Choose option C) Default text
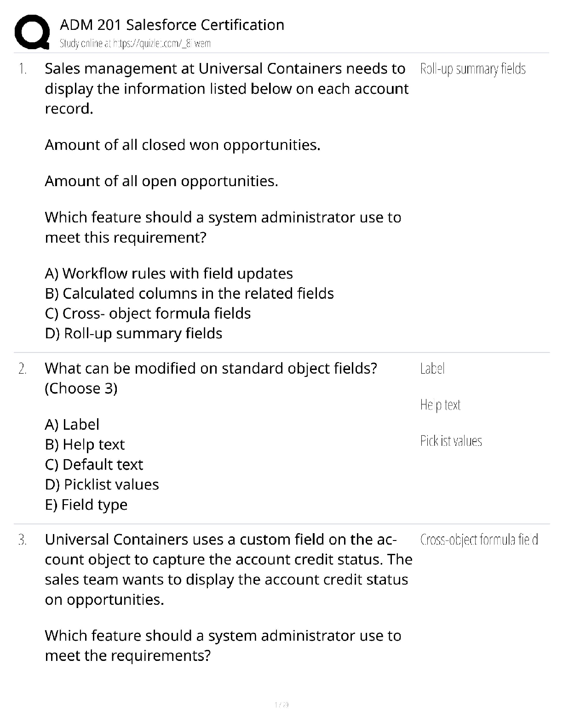This screenshot has width=563, height=728. click(94, 465)
